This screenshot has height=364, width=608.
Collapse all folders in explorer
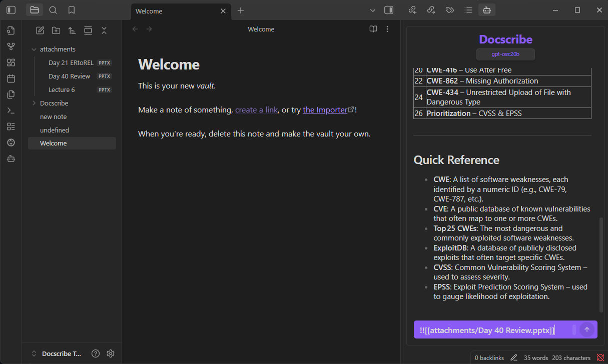click(x=104, y=30)
